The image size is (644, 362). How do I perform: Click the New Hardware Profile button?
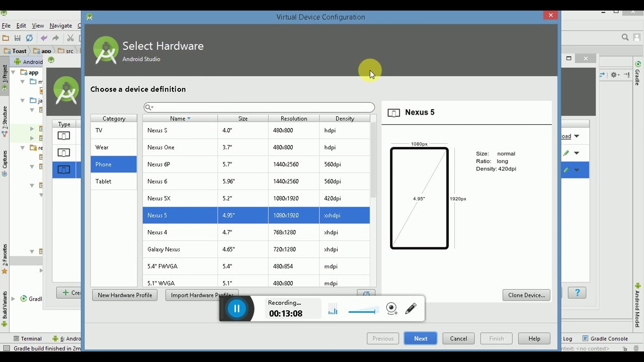pyautogui.click(x=125, y=295)
